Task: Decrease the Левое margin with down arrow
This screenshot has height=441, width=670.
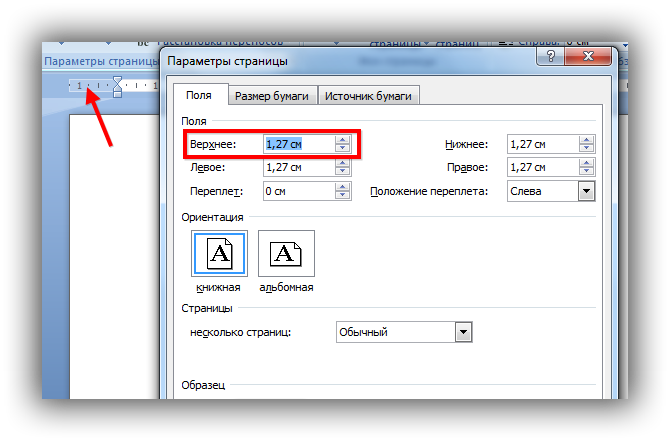Action: click(x=343, y=172)
